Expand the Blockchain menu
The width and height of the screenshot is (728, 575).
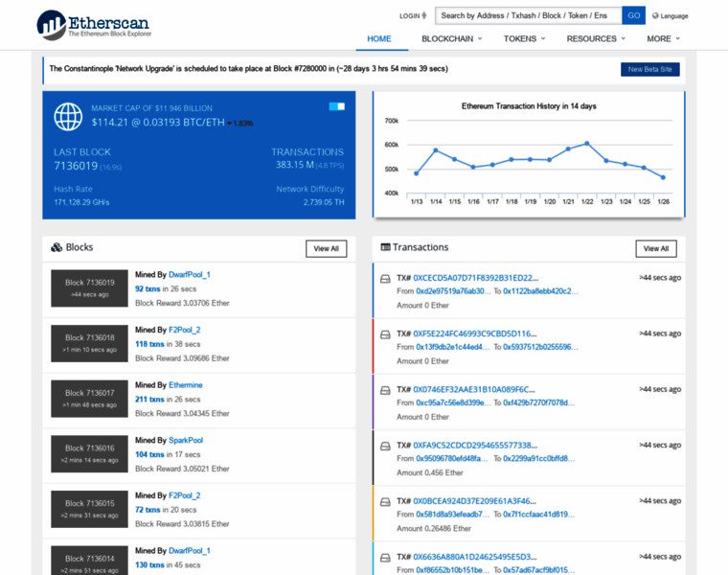point(452,38)
